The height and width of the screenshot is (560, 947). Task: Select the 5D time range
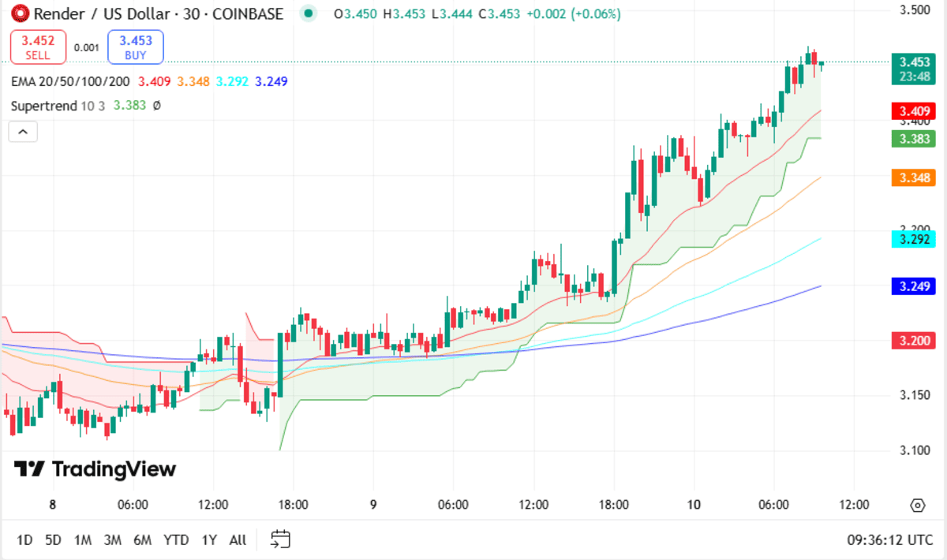pyautogui.click(x=53, y=540)
